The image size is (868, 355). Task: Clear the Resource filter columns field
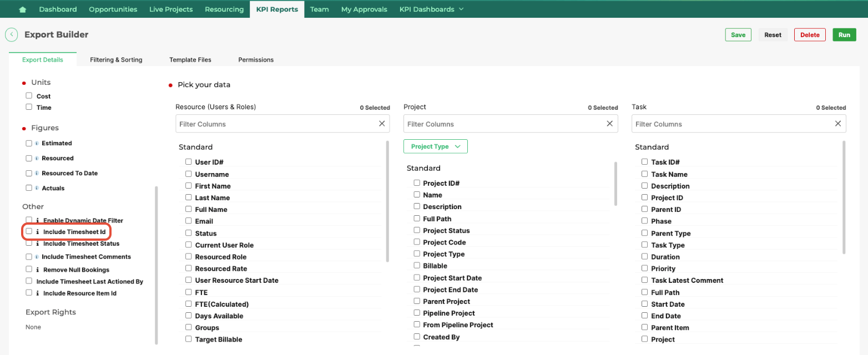pos(382,124)
